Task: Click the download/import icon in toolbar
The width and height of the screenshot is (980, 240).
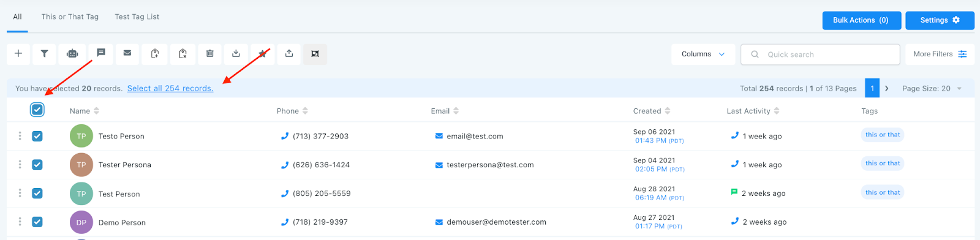Action: click(236, 54)
